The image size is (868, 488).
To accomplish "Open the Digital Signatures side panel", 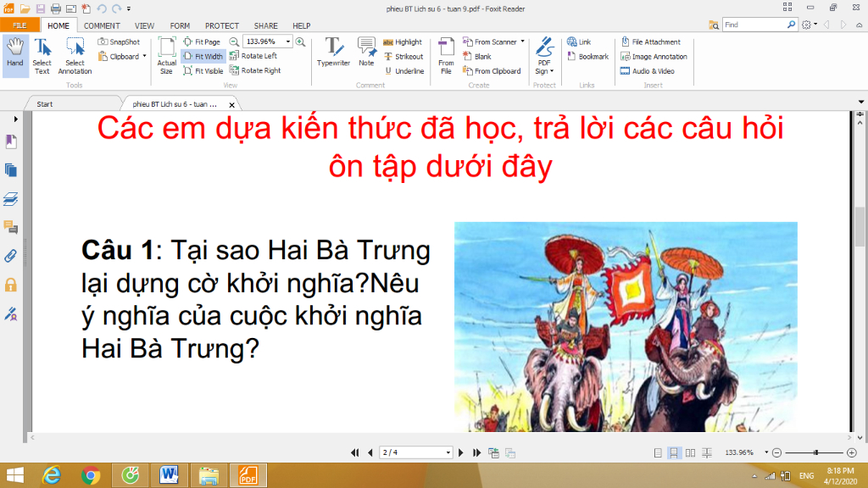I will tap(10, 314).
